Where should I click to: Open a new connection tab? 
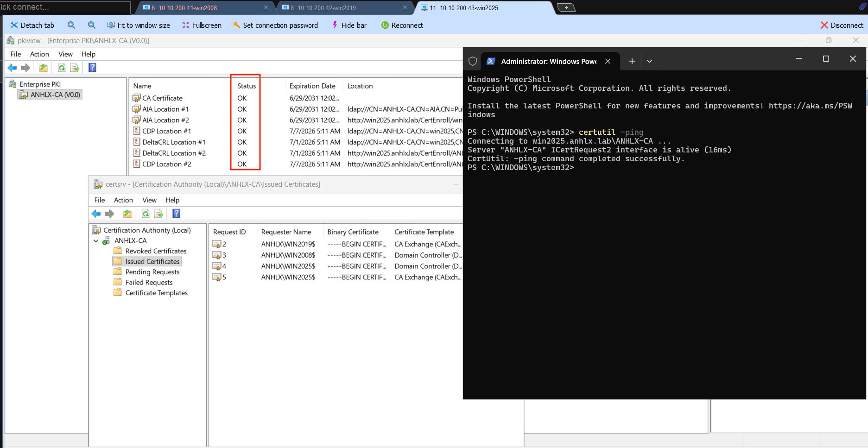[x=566, y=7]
